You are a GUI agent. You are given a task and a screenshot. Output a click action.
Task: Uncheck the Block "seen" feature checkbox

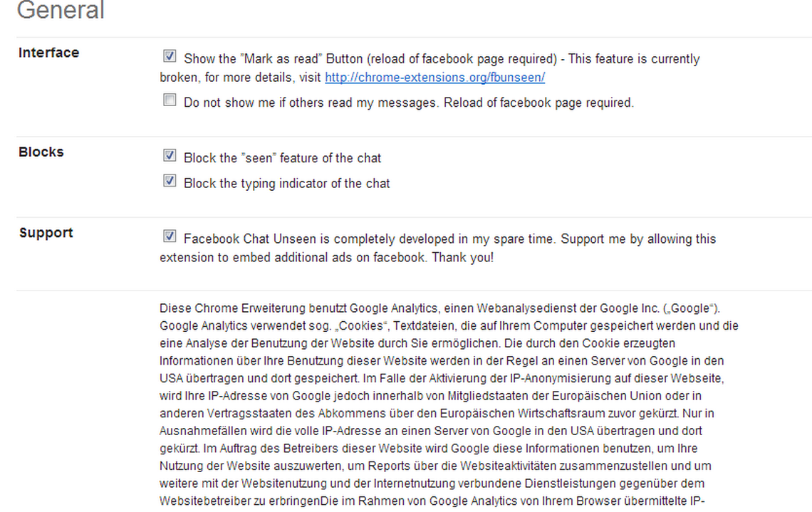click(x=170, y=155)
